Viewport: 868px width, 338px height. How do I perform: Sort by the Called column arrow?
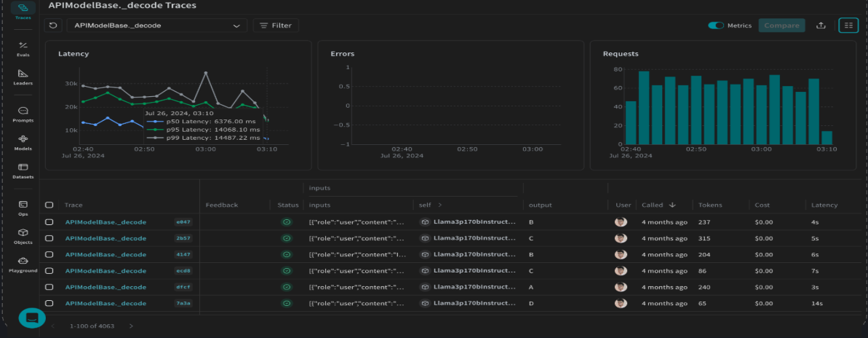(x=672, y=205)
